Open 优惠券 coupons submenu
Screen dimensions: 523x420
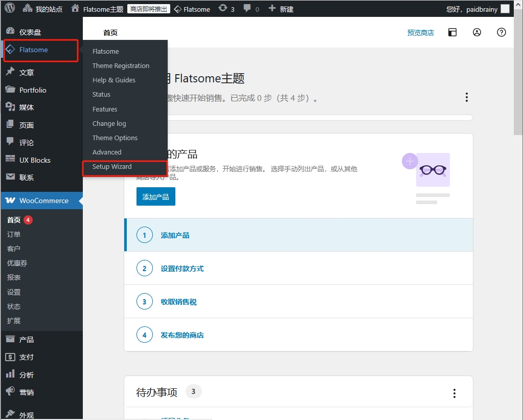(17, 263)
